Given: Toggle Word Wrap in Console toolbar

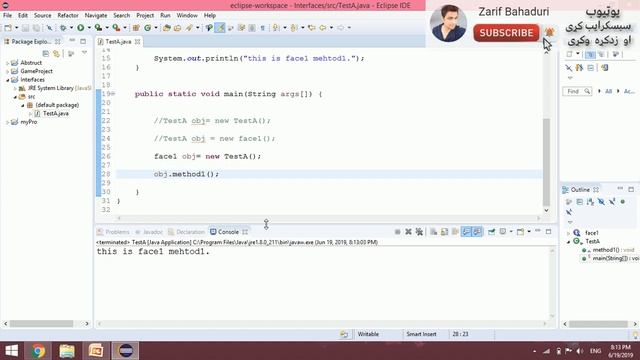Looking at the screenshot, I should (455, 232).
